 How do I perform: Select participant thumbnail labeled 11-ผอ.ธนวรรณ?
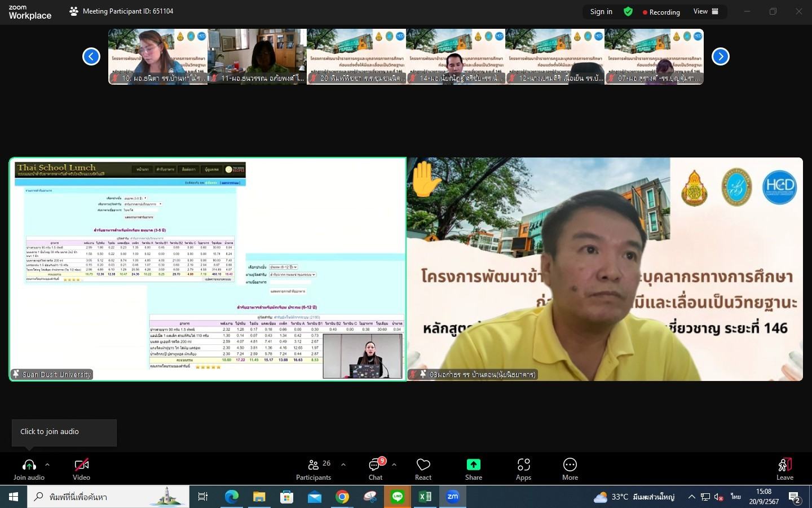point(257,56)
